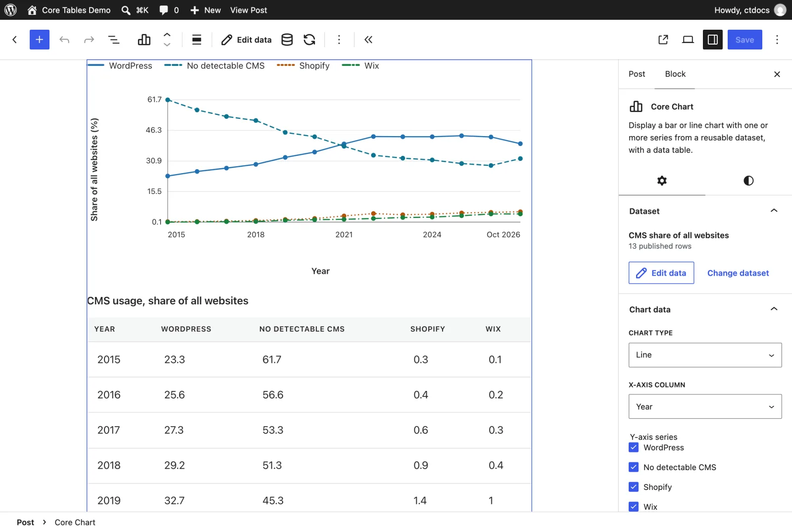Open block options three-dot menu
792x532 pixels.
click(339, 40)
